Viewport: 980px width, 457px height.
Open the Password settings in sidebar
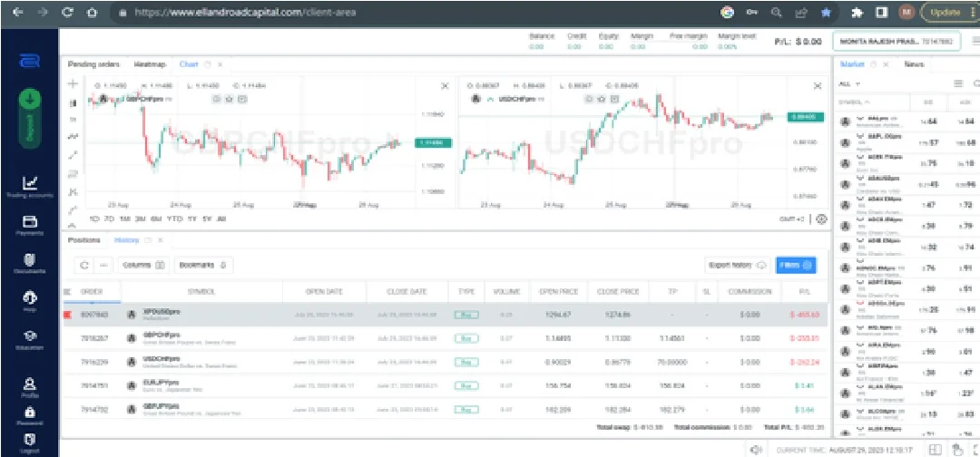tap(29, 416)
